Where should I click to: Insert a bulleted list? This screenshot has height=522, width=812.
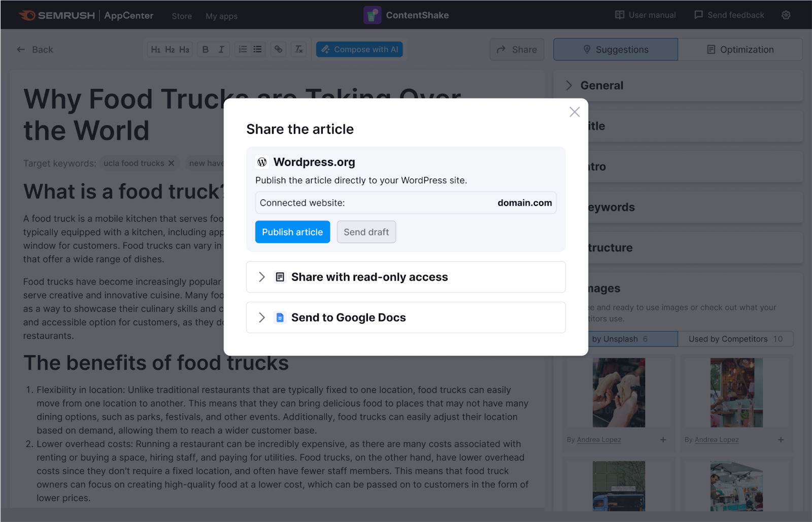point(258,50)
